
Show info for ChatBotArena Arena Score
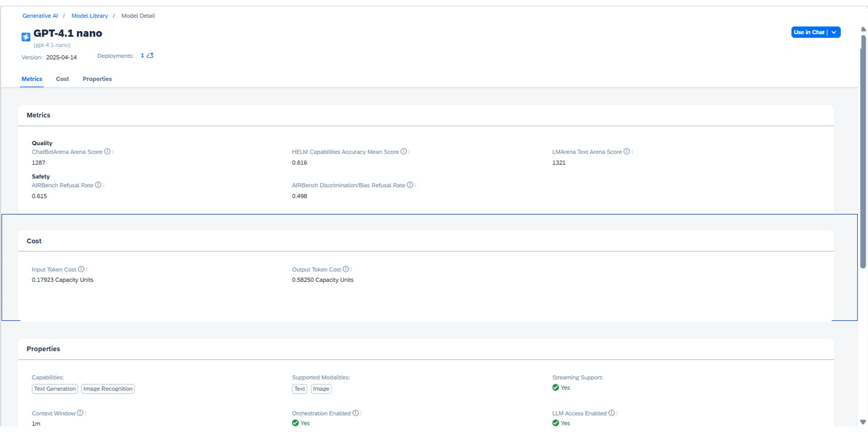[107, 152]
